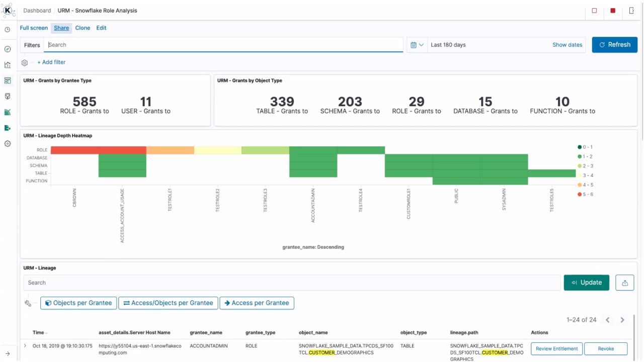644x362 pixels.
Task: Click the 10 FUNCTION - Grants to metric
Action: point(562,105)
